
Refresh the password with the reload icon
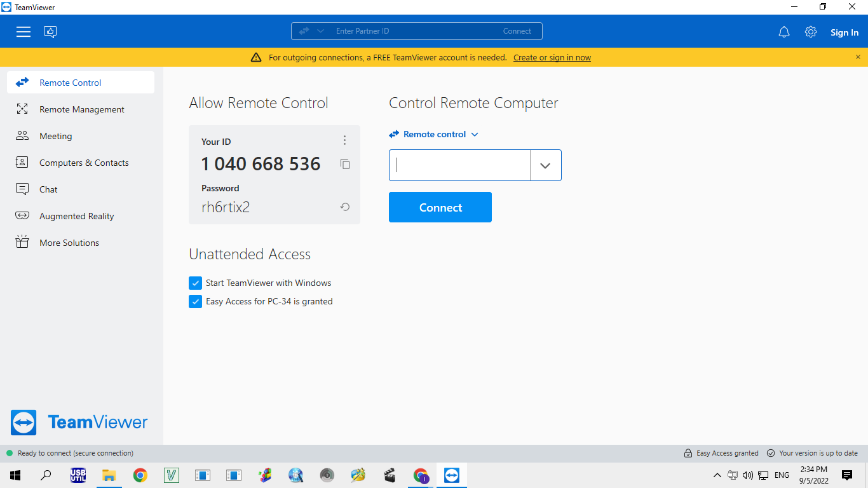pos(345,207)
